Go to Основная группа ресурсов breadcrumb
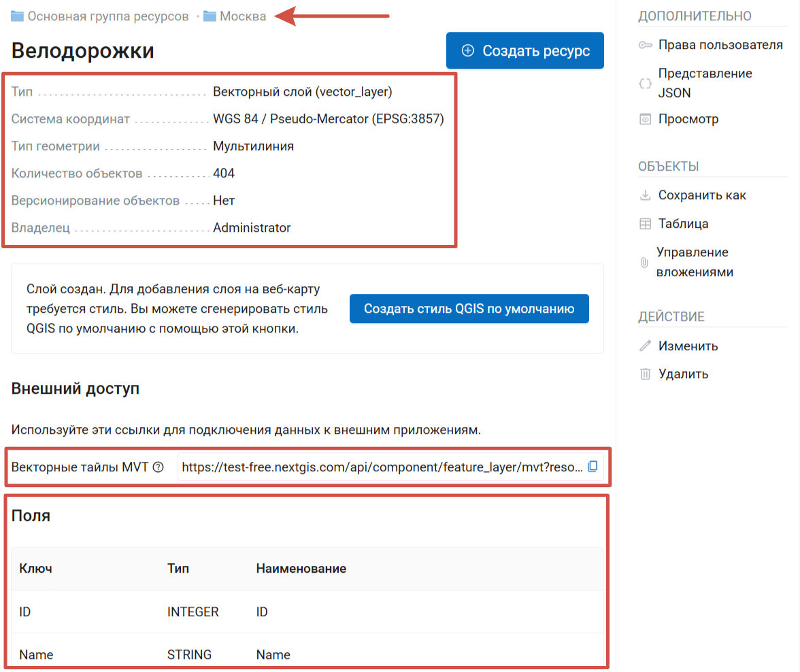This screenshot has height=672, width=800. (x=107, y=16)
